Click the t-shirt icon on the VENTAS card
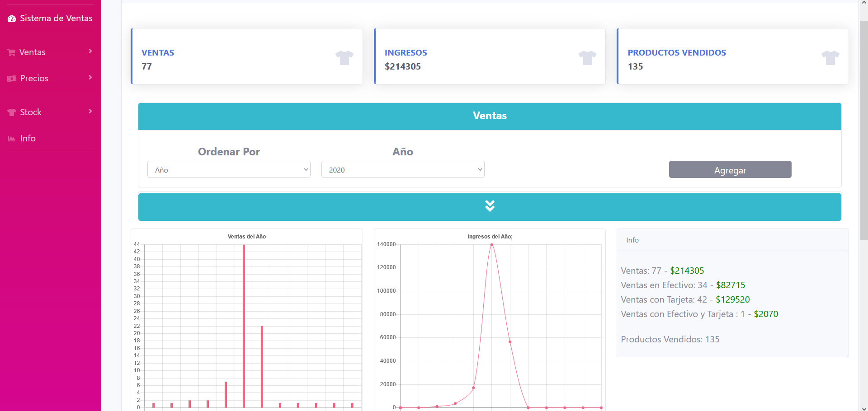868x411 pixels. coord(344,58)
